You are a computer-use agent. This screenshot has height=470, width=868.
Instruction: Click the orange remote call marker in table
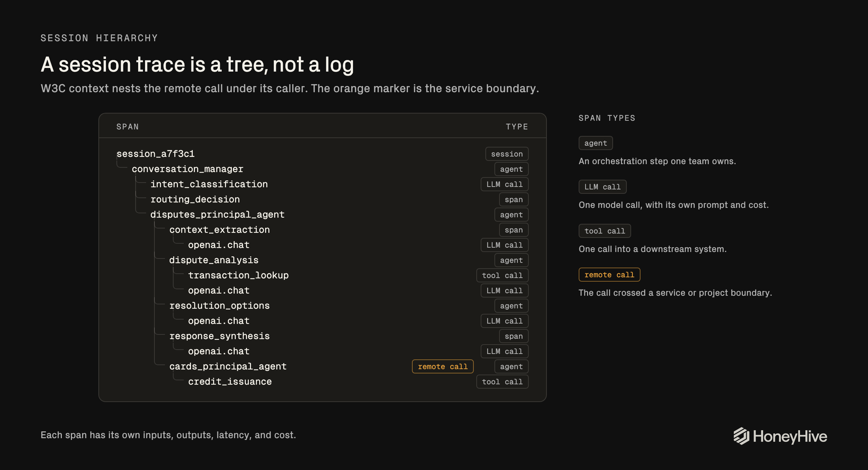[443, 367]
